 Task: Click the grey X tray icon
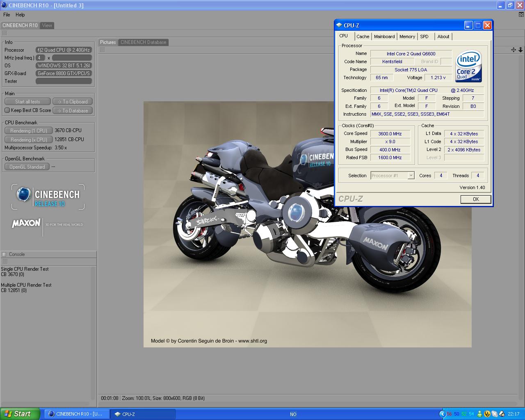click(x=494, y=414)
